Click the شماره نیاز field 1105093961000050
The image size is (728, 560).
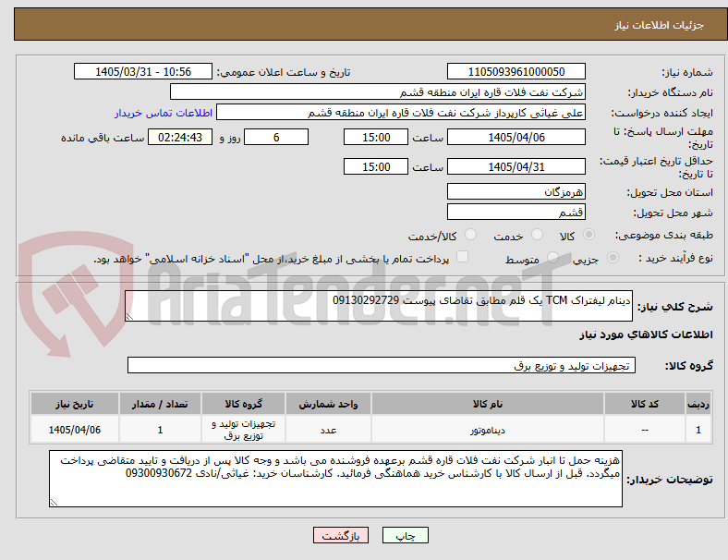(x=516, y=71)
